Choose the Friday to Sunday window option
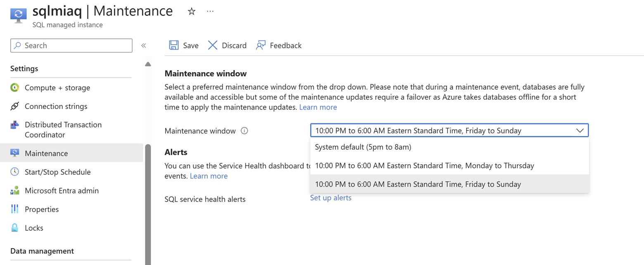Image resolution: width=644 pixels, height=265 pixels. tap(450, 184)
